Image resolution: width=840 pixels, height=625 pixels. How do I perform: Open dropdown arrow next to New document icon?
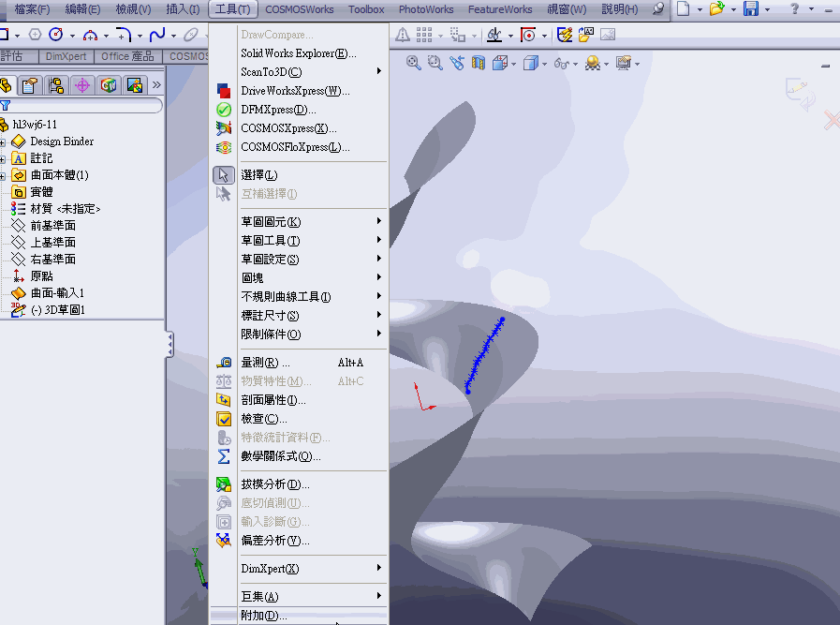pyautogui.click(x=700, y=9)
